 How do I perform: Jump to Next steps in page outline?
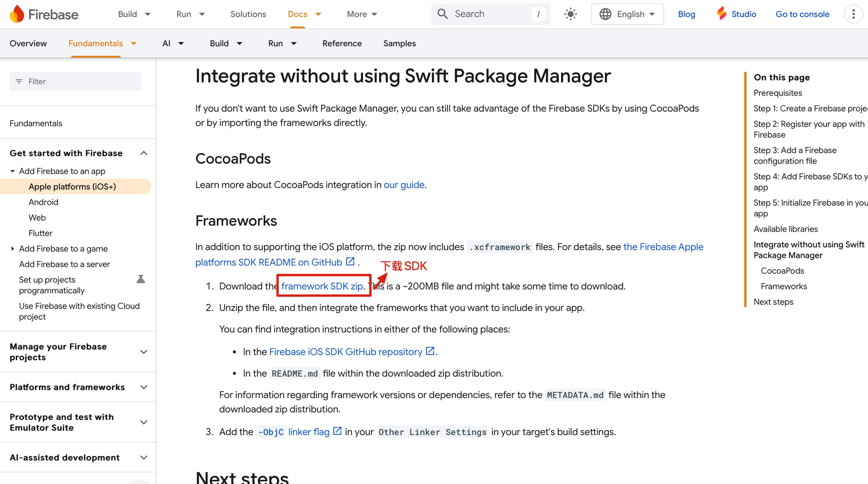click(x=773, y=302)
